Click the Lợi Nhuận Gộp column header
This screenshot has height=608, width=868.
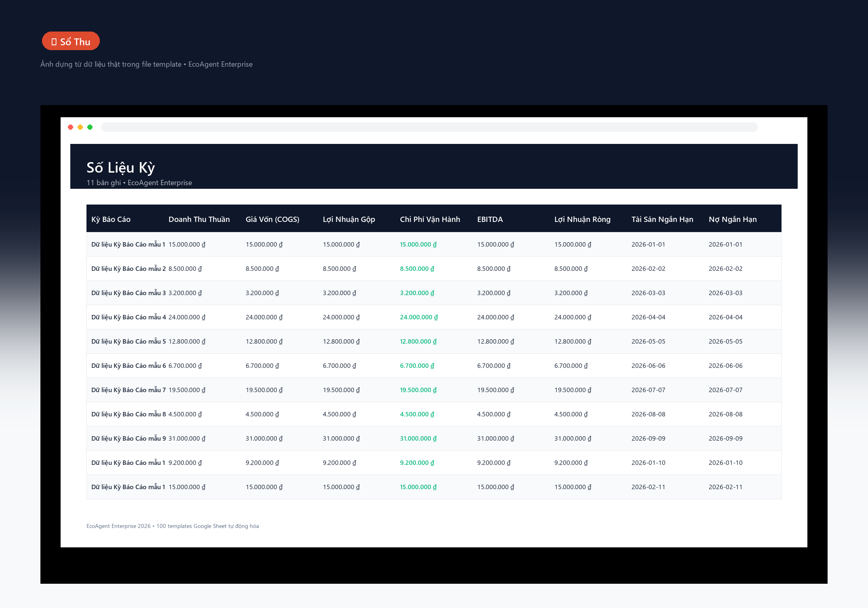point(349,219)
